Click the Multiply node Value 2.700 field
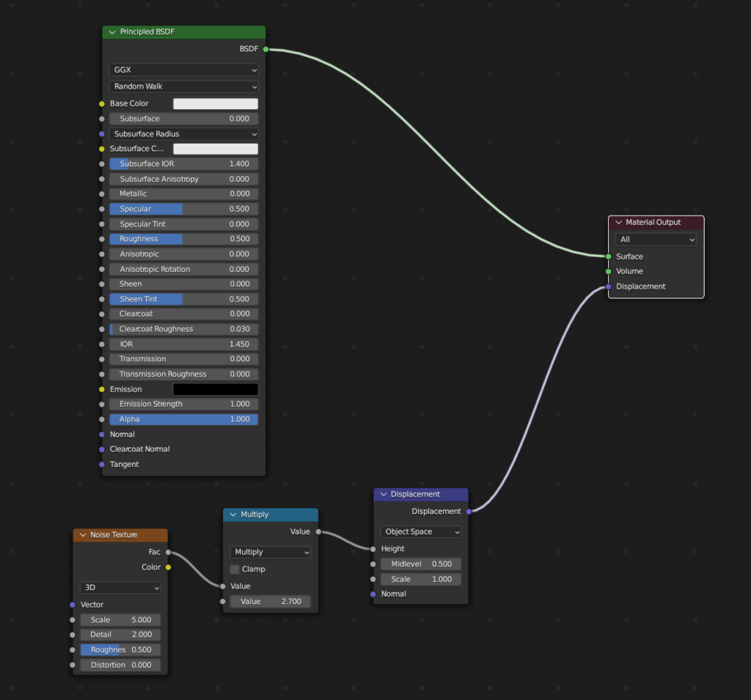Screen dimensions: 751x700 pos(271,602)
